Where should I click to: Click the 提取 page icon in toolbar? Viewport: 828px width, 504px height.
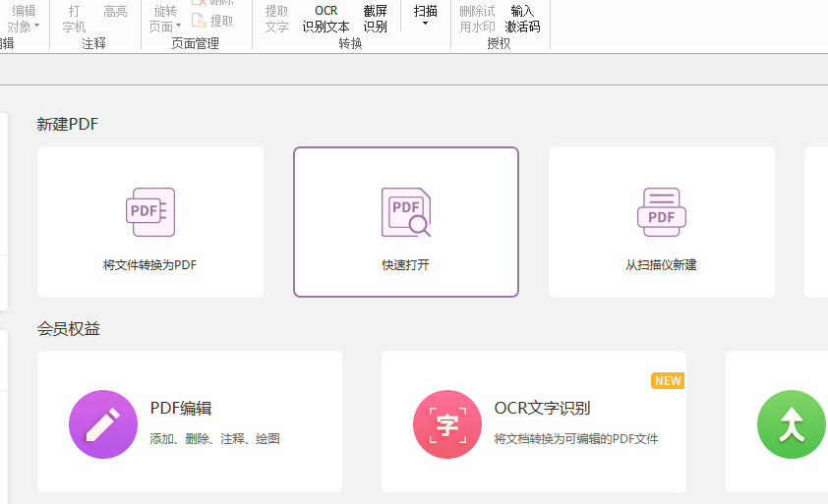click(x=200, y=20)
